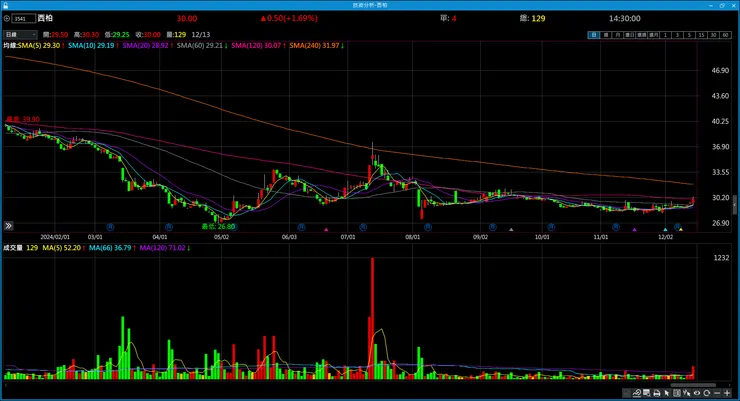Toggle the eye visibility icon
740x401 pixels.
pyautogui.click(x=697, y=393)
